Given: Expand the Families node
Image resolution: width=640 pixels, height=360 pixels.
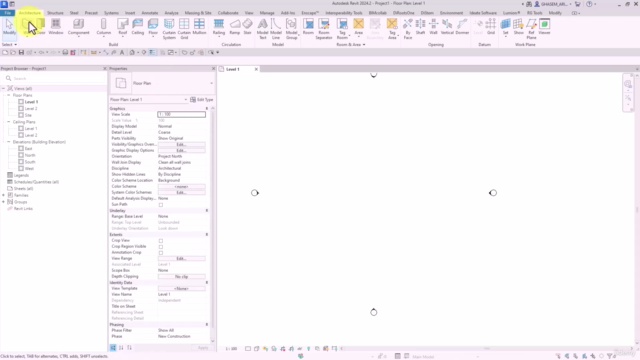Looking at the screenshot, I should (3, 195).
